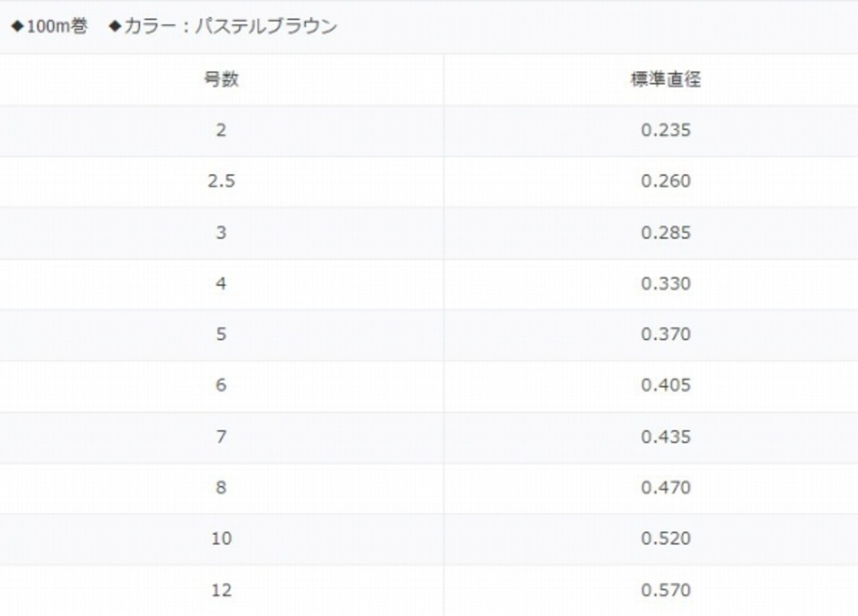Click the 号数 column header
This screenshot has height=616, width=858.
(221, 80)
